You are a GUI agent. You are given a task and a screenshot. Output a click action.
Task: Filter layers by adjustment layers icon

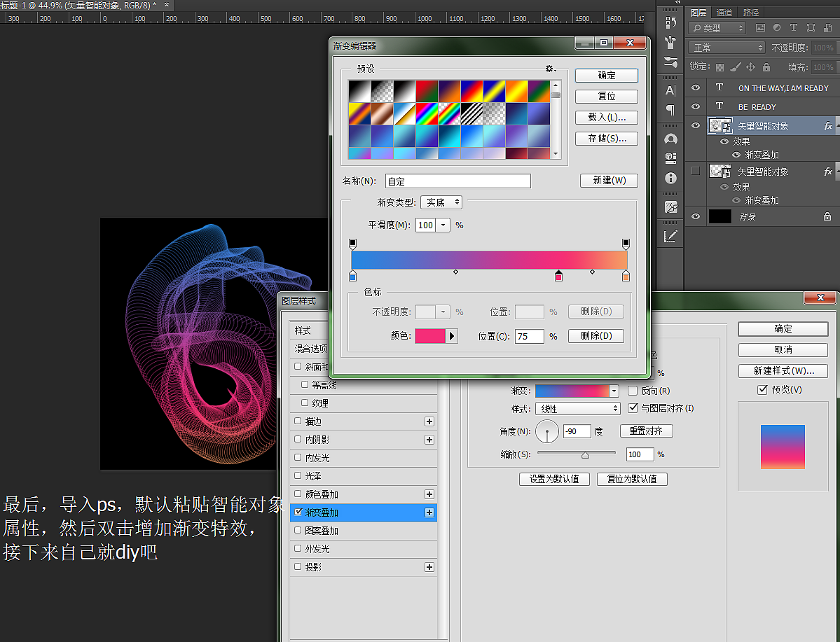(x=777, y=28)
